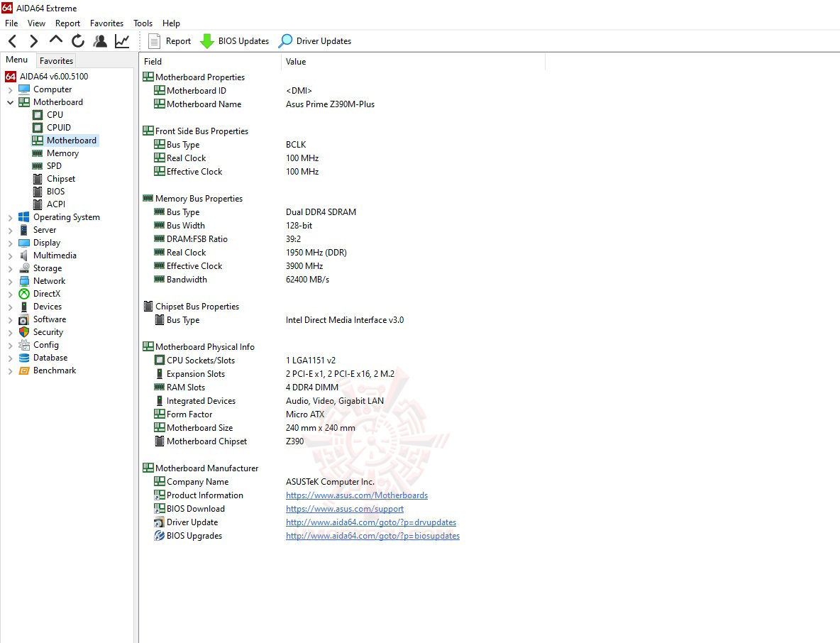
Task: Click the Config gear icon in tree
Action: click(x=24, y=345)
